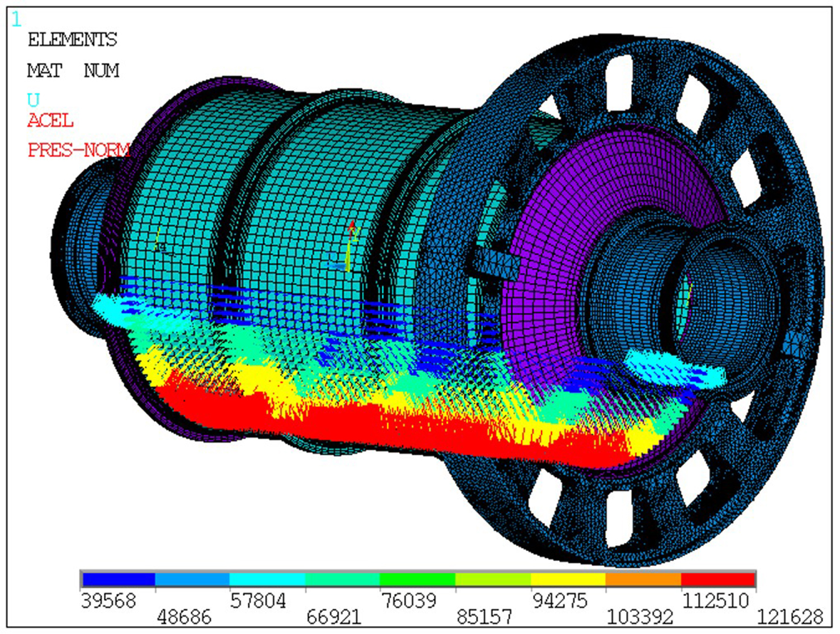Pick the pure green legend color band
This screenshot has height=634, width=840.
[417, 579]
